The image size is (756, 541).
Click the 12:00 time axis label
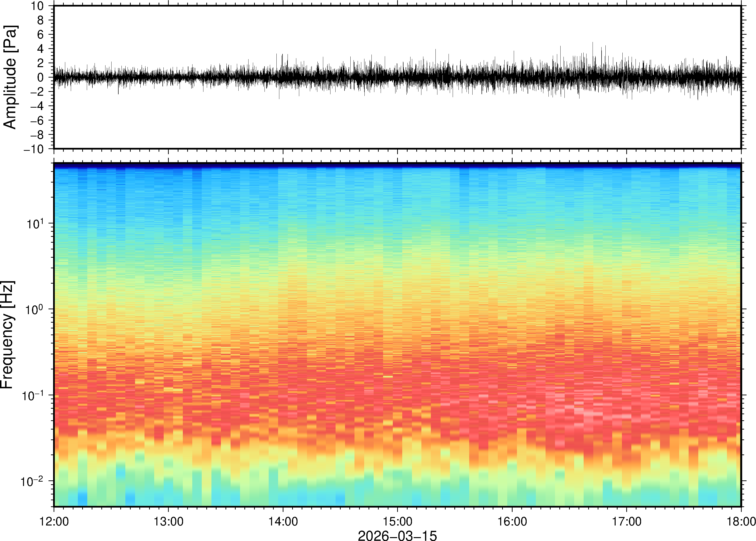(x=54, y=522)
